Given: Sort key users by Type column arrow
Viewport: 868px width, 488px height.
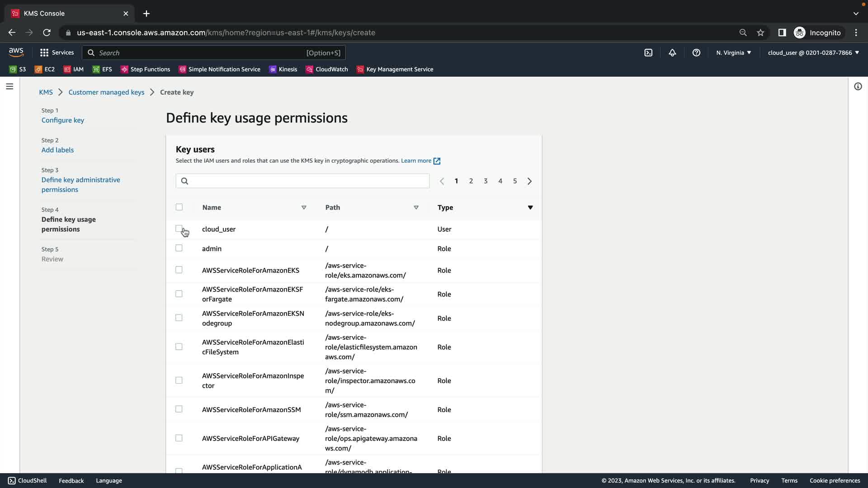Looking at the screenshot, I should pyautogui.click(x=530, y=207).
